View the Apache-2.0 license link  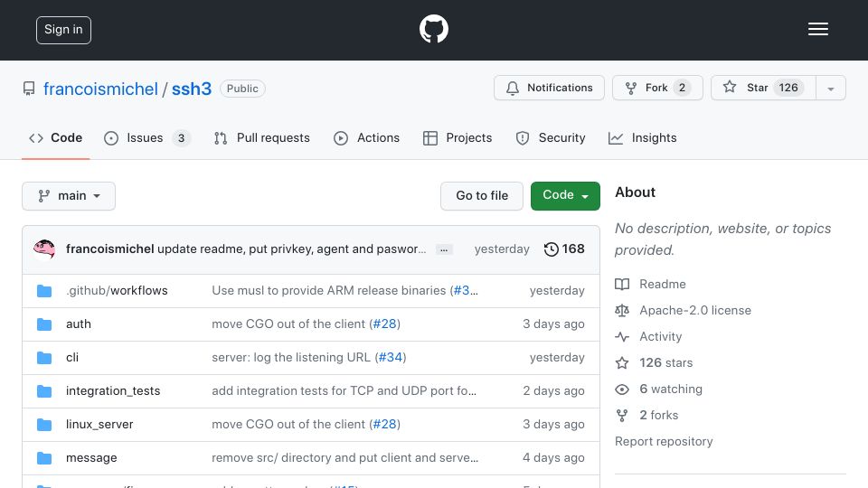(684, 310)
